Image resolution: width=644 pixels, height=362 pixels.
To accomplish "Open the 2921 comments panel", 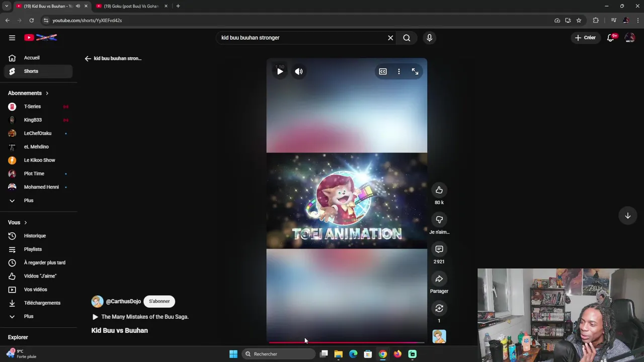I will (x=439, y=249).
